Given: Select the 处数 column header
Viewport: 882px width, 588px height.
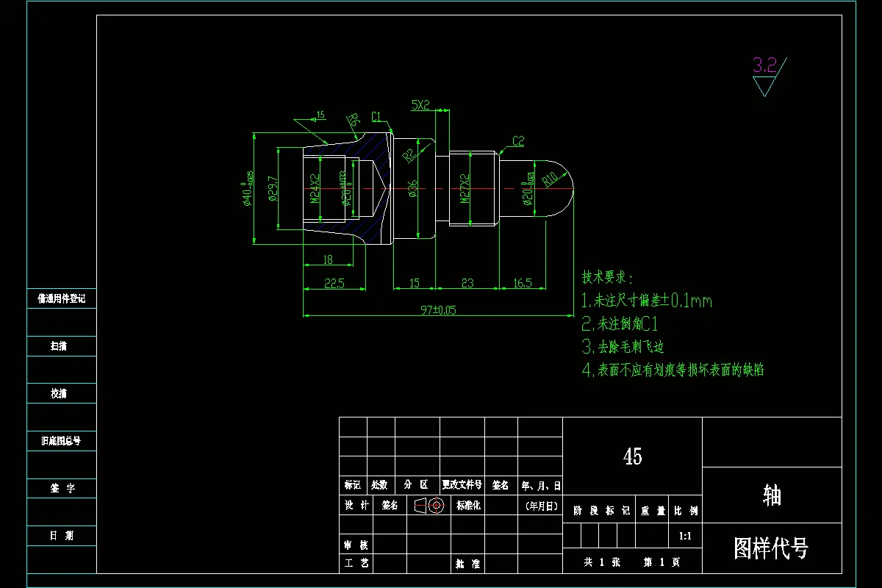Looking at the screenshot, I should pos(379,485).
